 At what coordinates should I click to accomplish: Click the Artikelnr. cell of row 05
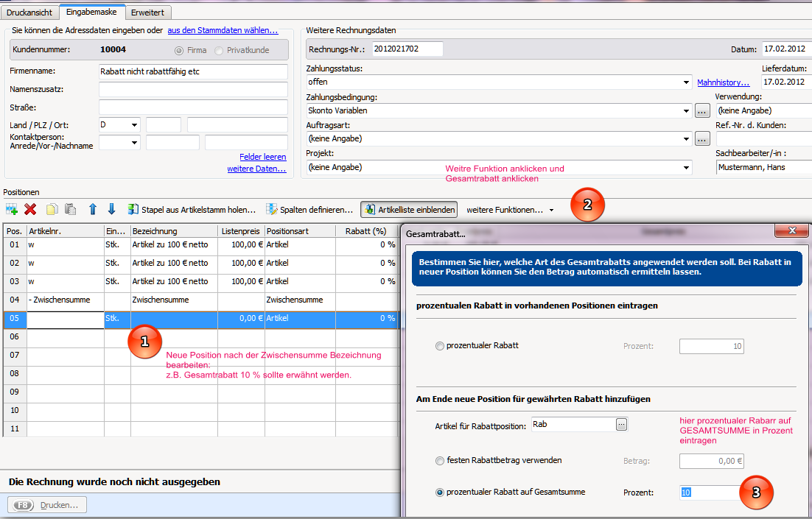[66, 319]
